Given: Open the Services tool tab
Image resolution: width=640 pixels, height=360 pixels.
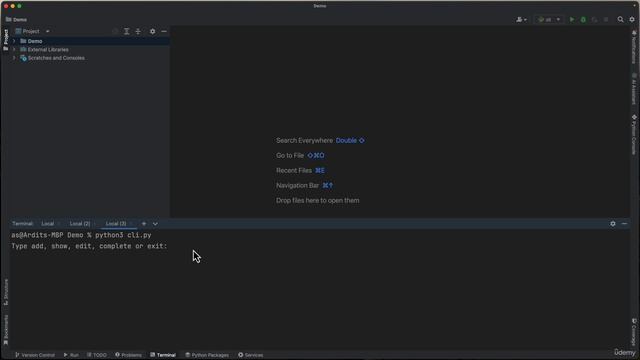Looking at the screenshot, I should (x=251, y=355).
